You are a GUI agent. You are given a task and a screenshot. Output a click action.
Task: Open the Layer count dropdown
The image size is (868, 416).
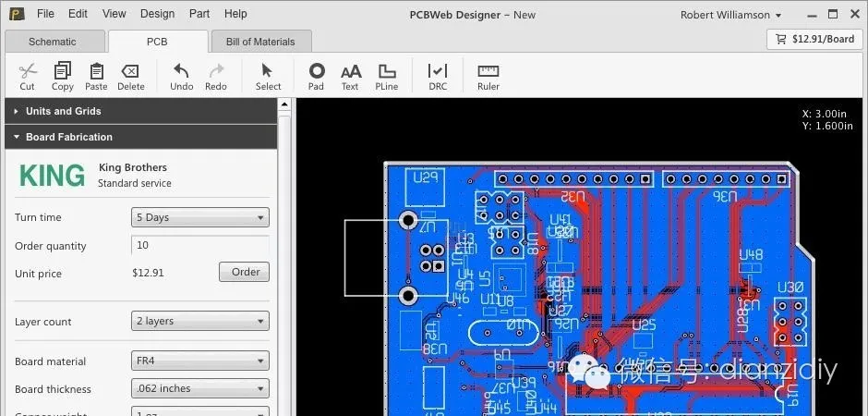point(200,322)
